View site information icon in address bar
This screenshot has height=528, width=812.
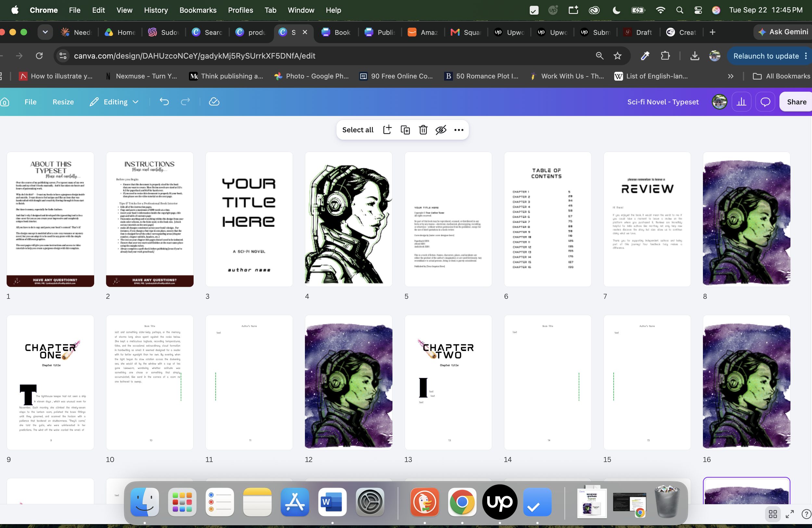click(x=63, y=56)
